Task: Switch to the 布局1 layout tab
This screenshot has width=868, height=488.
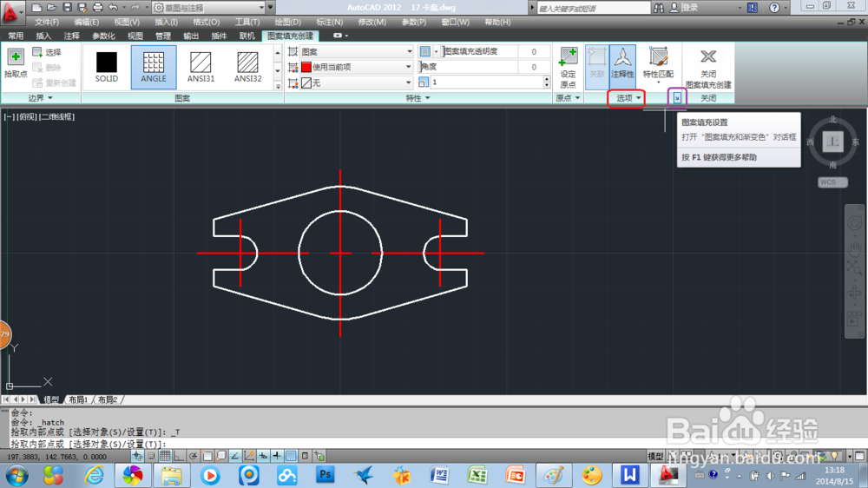Action: coord(78,399)
